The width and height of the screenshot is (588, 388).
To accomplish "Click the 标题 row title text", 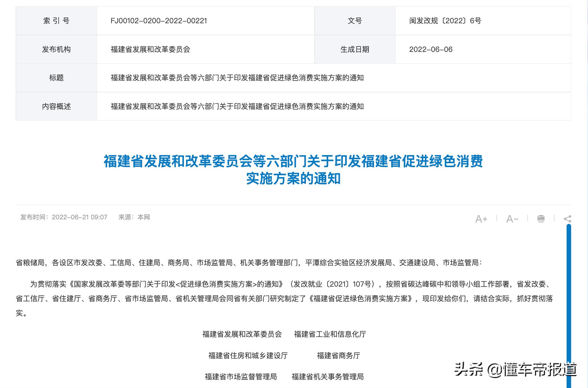I will 237,78.
